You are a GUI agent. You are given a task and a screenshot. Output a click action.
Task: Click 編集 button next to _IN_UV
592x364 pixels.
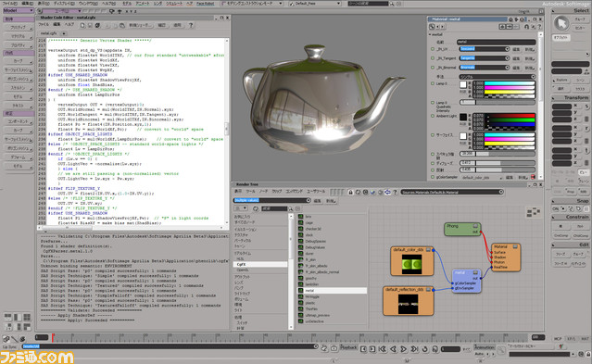click(x=516, y=49)
